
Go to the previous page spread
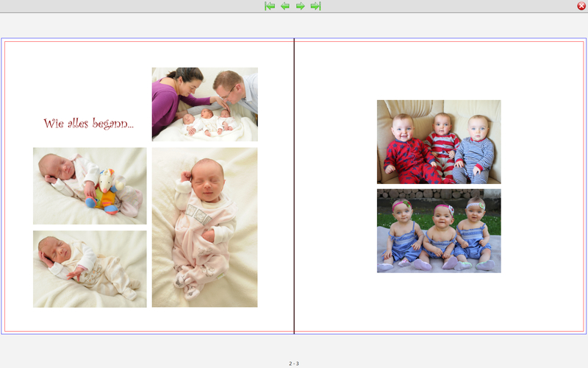(285, 6)
